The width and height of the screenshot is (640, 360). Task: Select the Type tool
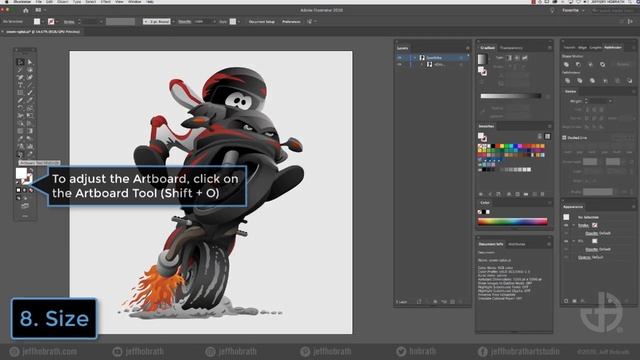point(20,85)
